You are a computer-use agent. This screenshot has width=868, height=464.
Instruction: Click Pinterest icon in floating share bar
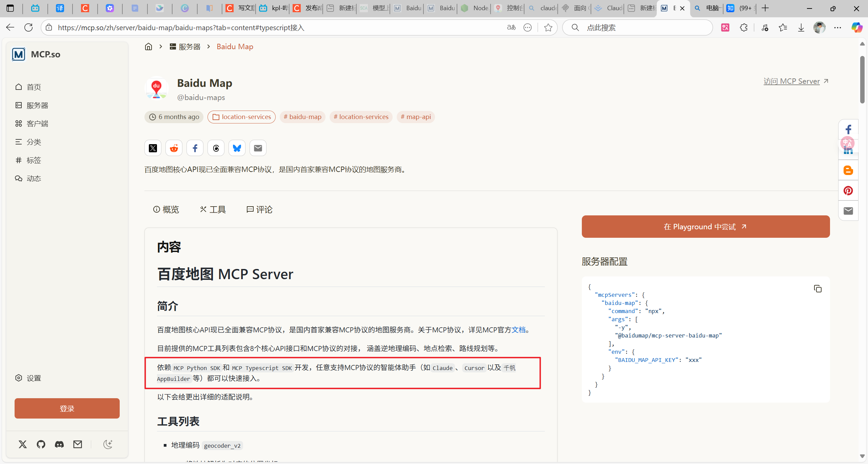848,191
